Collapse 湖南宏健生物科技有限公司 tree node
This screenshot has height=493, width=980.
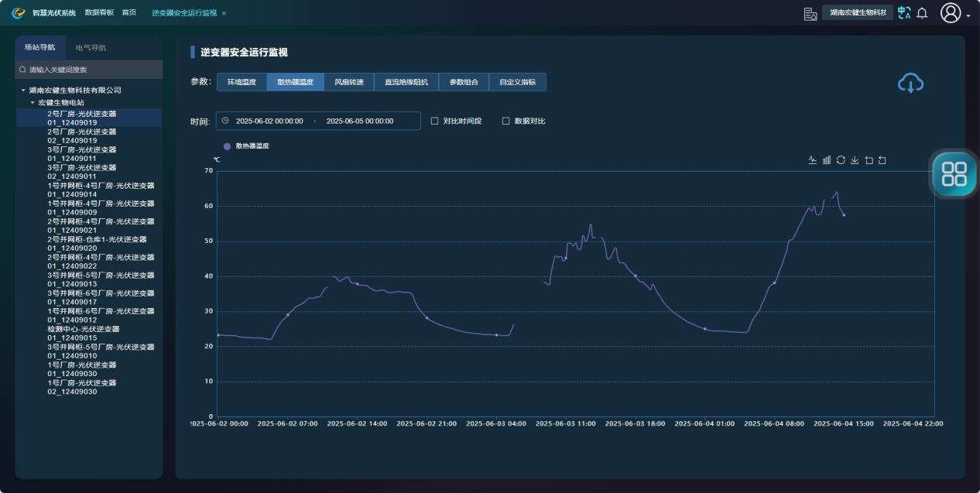coord(23,91)
